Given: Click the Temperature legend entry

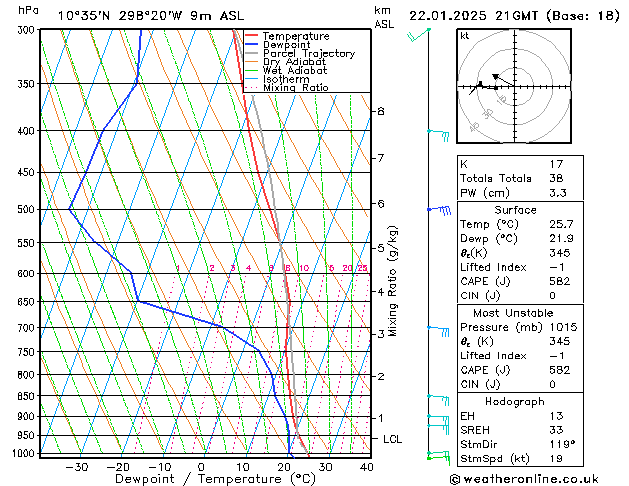Looking at the screenshot, I should [296, 36].
